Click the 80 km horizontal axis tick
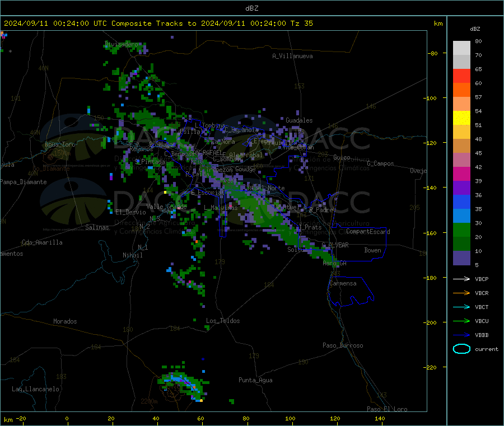The image size is (504, 426). [x=246, y=418]
